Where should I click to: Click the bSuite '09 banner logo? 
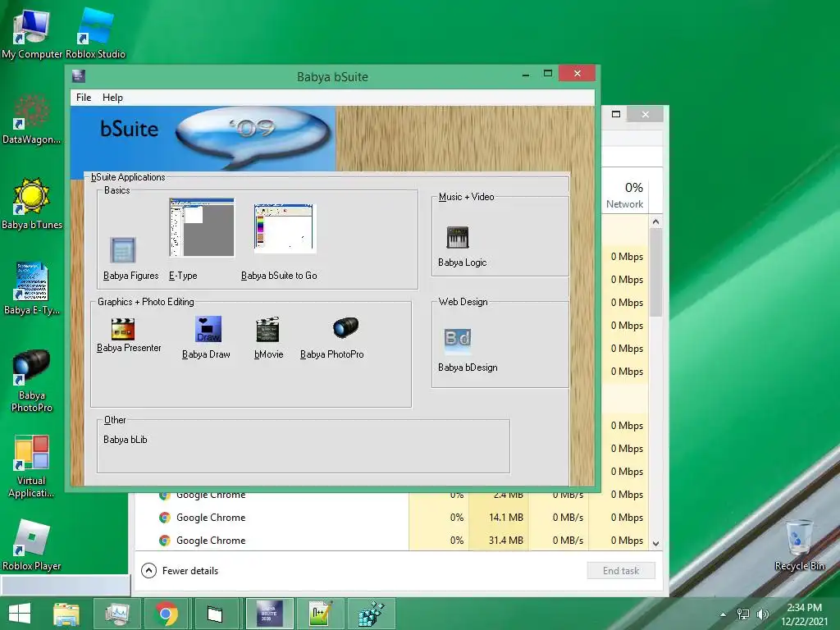click(x=203, y=138)
